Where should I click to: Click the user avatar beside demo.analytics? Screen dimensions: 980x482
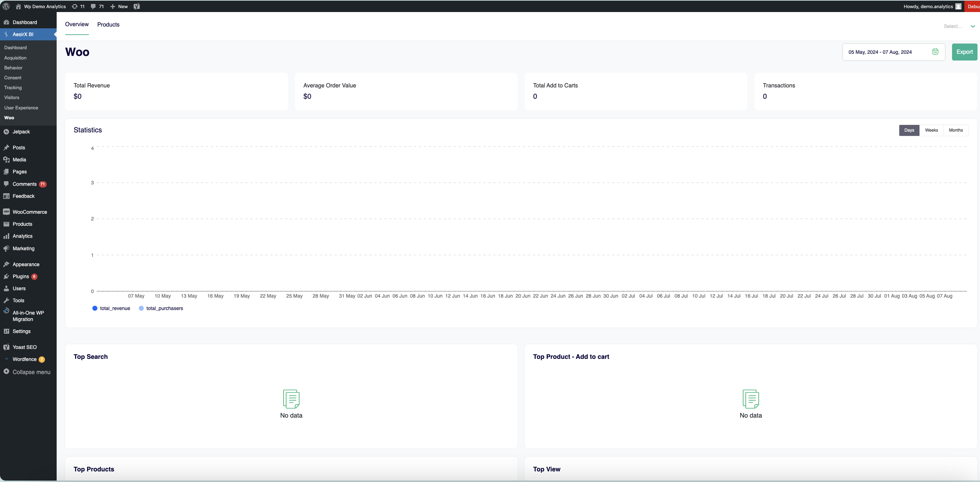pos(958,6)
